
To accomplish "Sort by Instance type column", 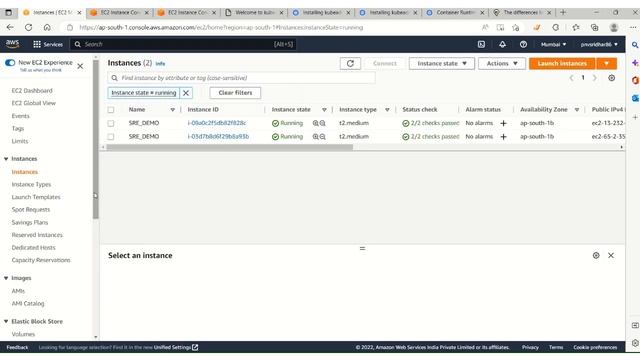I will 387,110.
